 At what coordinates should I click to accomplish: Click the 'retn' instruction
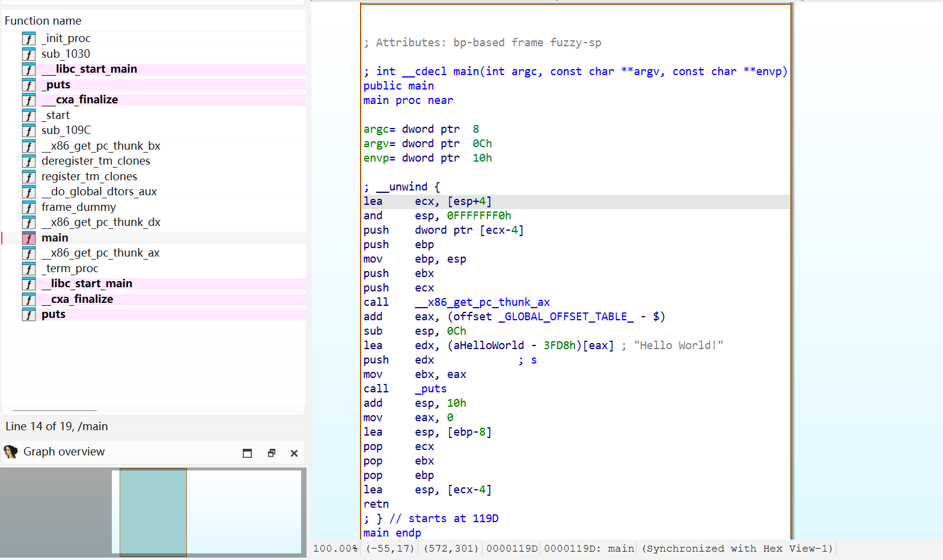click(376, 504)
